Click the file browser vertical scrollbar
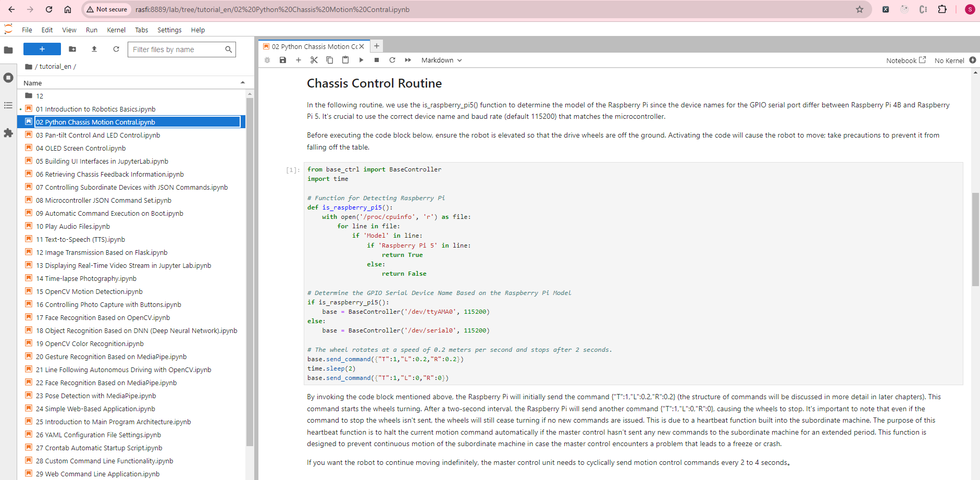Image resolution: width=980 pixels, height=480 pixels. [250, 271]
